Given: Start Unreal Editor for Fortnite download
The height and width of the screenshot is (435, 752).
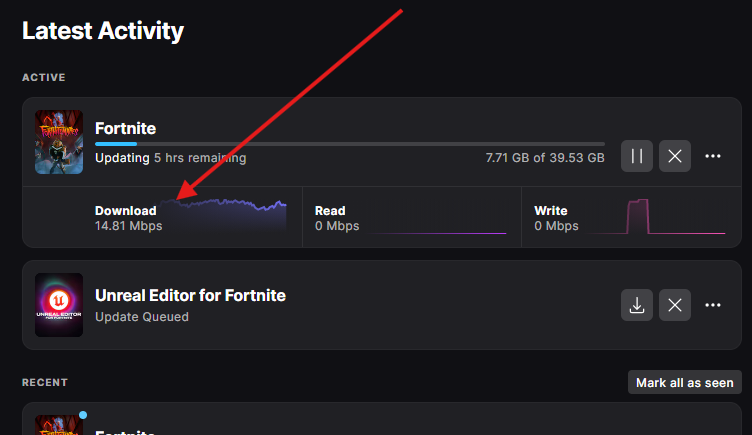Looking at the screenshot, I should pyautogui.click(x=636, y=305).
